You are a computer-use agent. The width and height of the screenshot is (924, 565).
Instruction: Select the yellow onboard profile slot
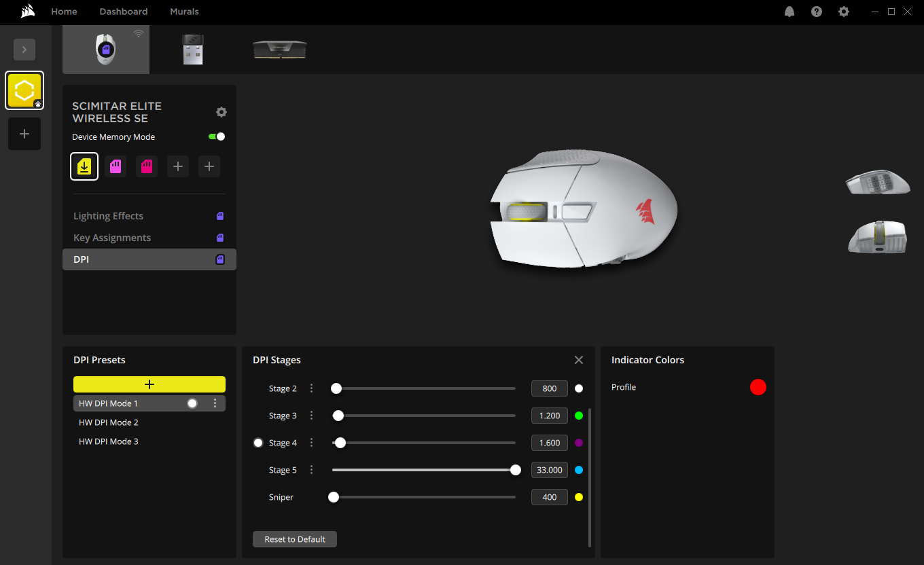pos(84,166)
